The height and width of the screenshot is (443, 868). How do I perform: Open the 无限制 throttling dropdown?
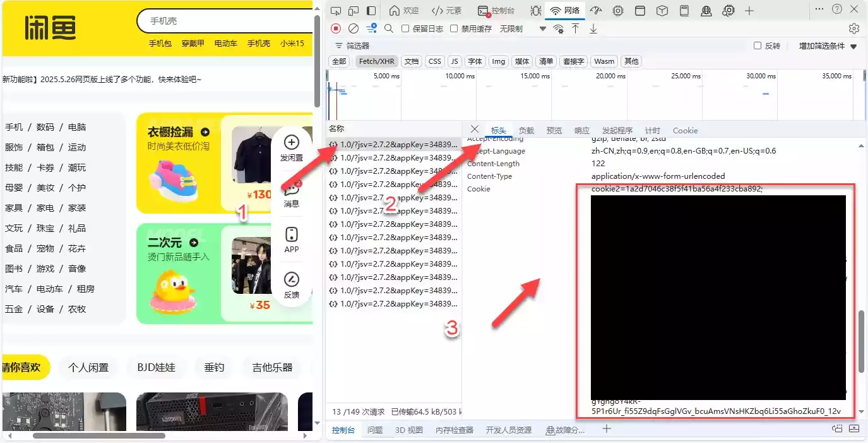pyautogui.click(x=521, y=28)
